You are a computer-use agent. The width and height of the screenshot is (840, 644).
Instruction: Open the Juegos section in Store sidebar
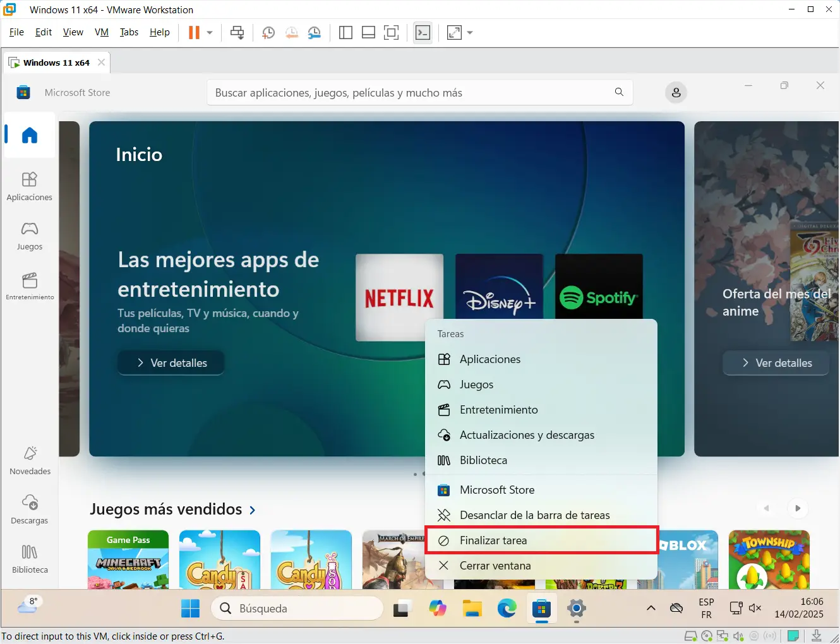point(30,236)
